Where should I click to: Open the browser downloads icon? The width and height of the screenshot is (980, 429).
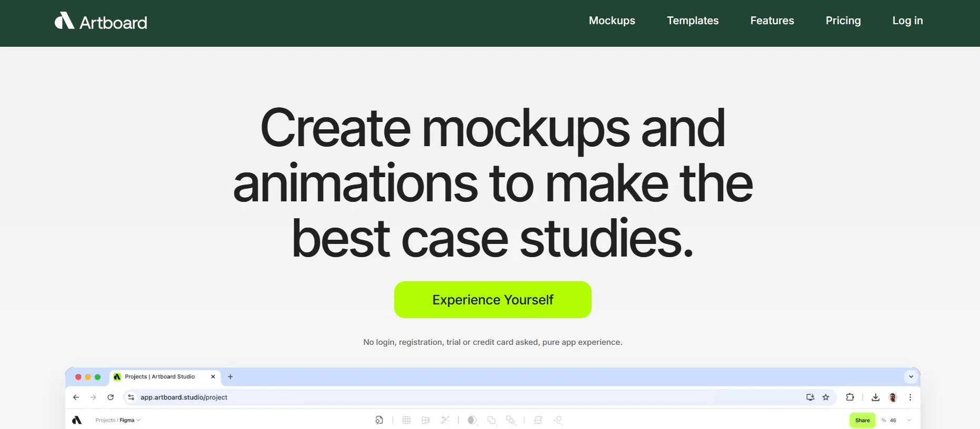875,397
